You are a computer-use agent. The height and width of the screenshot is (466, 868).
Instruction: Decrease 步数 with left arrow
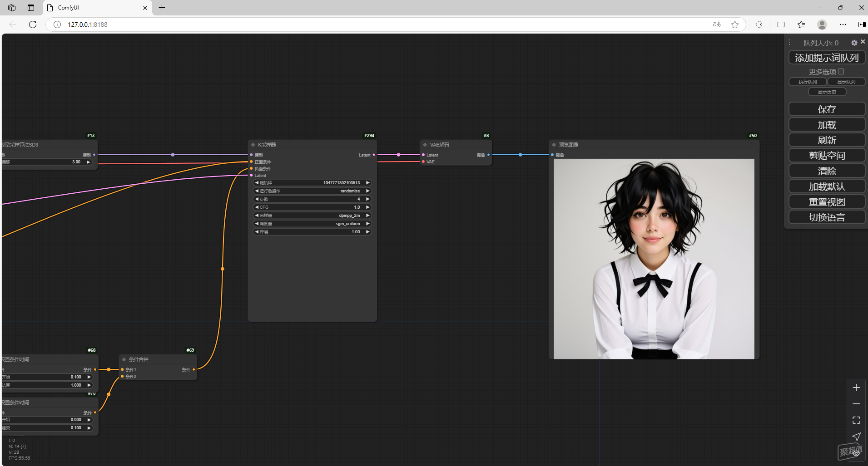pyautogui.click(x=257, y=199)
